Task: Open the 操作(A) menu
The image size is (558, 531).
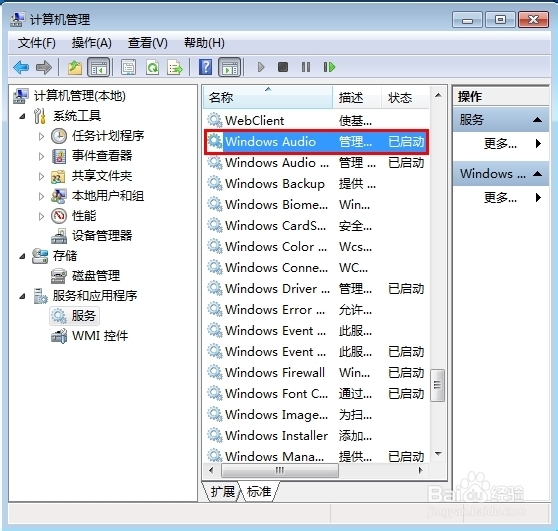Action: [91, 43]
